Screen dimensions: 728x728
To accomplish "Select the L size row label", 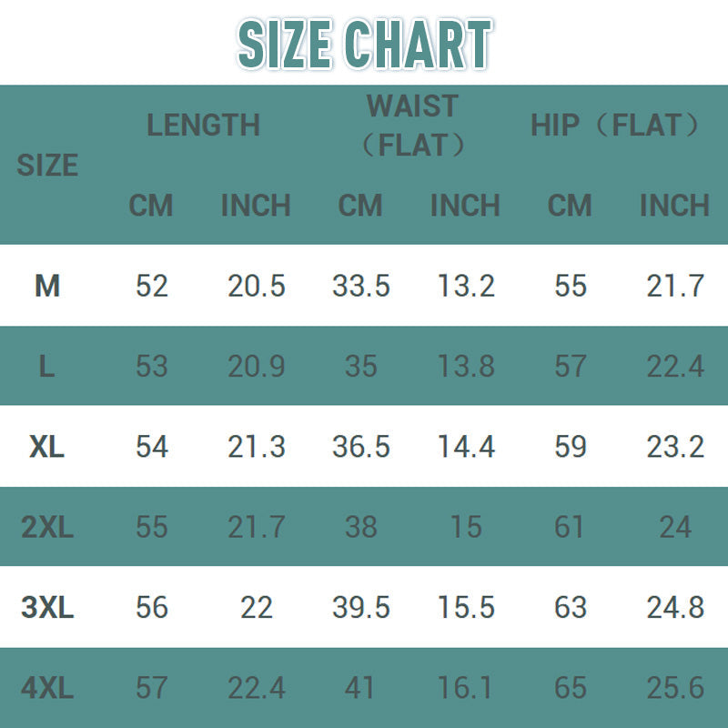I will tap(47, 366).
